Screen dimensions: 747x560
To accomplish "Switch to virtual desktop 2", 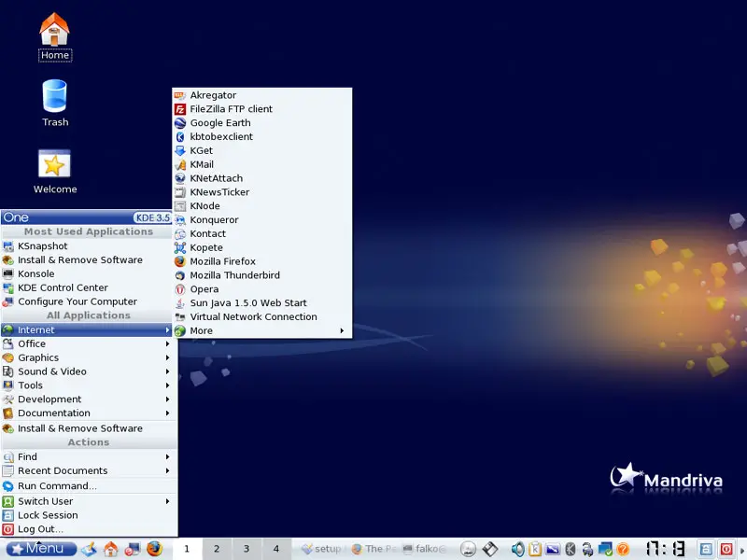I will (x=217, y=549).
